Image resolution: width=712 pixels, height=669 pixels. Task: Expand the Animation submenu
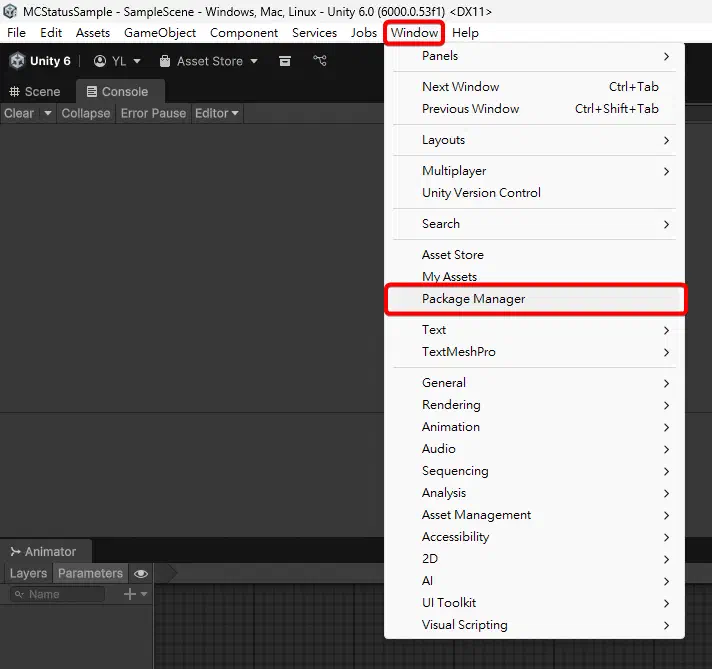point(534,427)
